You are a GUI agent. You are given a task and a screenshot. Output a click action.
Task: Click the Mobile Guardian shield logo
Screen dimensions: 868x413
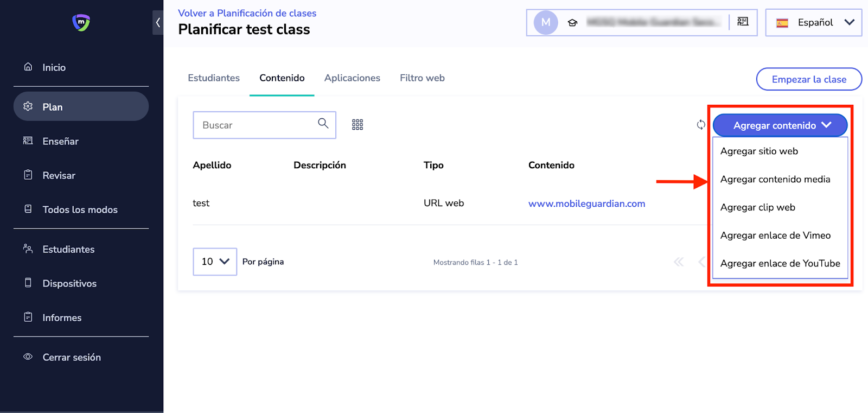(81, 22)
